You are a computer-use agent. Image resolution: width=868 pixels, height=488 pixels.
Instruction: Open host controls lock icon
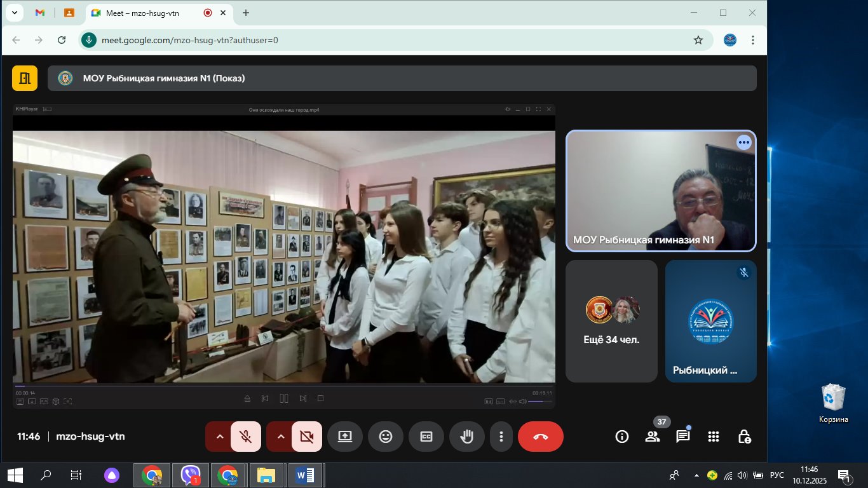pos(744,437)
